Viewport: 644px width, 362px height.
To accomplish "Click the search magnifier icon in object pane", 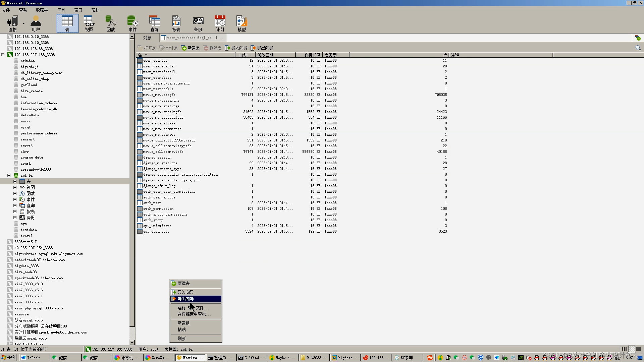I will click(x=638, y=48).
